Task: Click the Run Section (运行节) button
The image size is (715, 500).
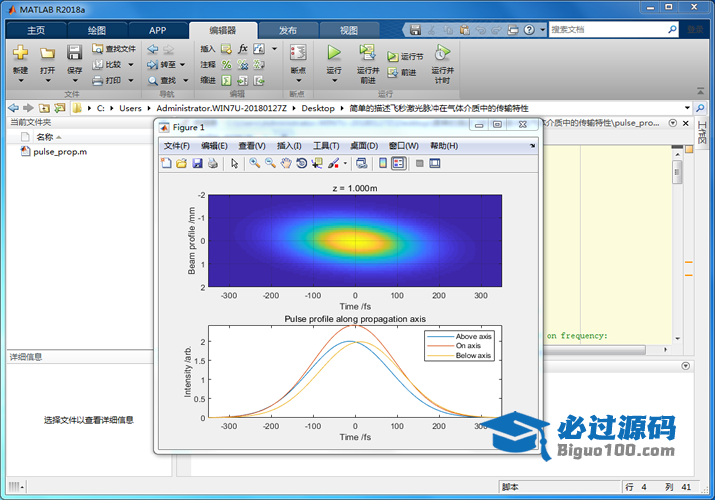Action: coord(406,57)
